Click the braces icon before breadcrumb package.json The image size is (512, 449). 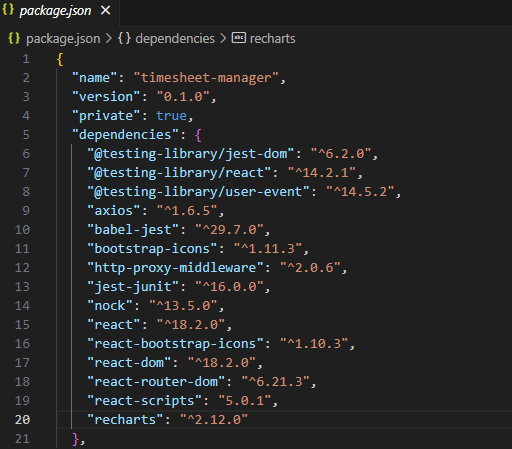point(14,38)
